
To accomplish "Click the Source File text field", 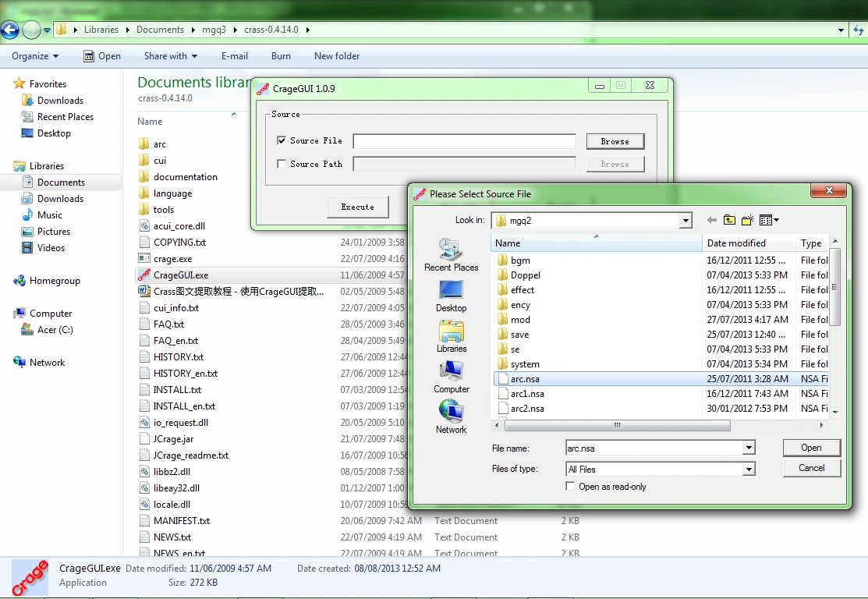I will 465,141.
